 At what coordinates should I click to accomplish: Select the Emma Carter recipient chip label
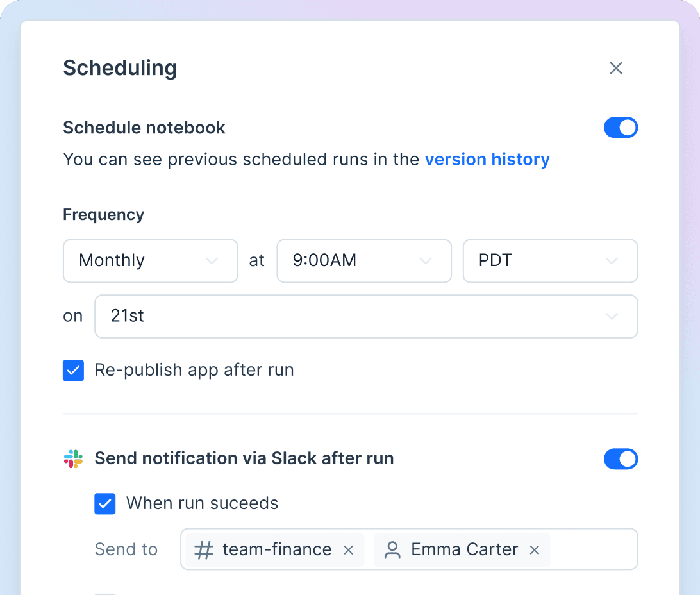click(x=465, y=549)
